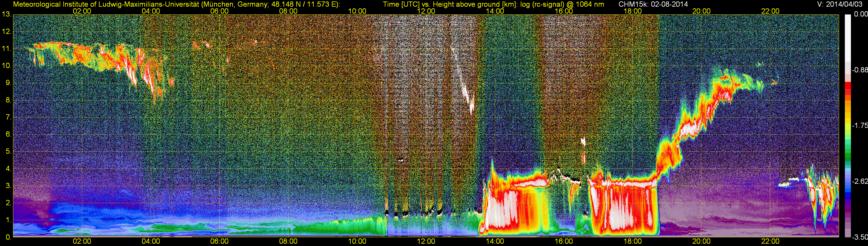This screenshot has height=246, width=868.
Task: Click the '-2.62' colorbar value
Action: [859, 181]
